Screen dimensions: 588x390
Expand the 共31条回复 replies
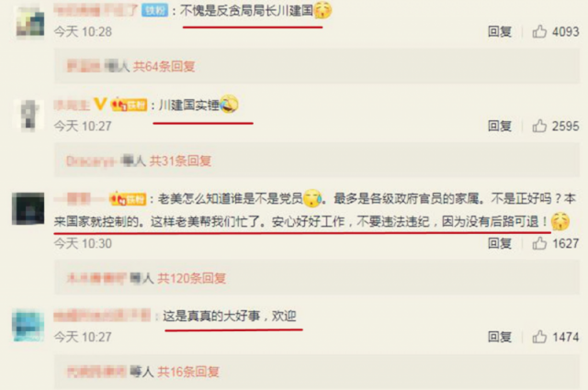(x=180, y=162)
